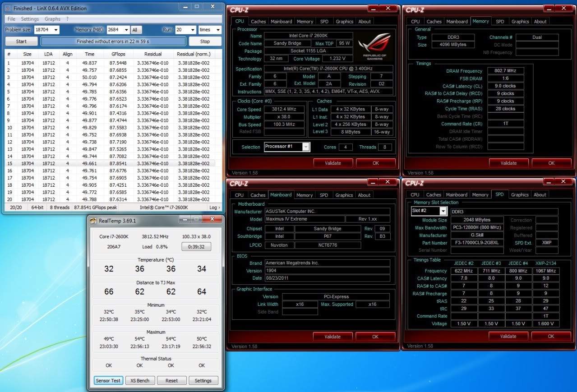Expand the Slot #2 memory slot selector
Viewport: 577px width, 392px height.
coord(443,211)
